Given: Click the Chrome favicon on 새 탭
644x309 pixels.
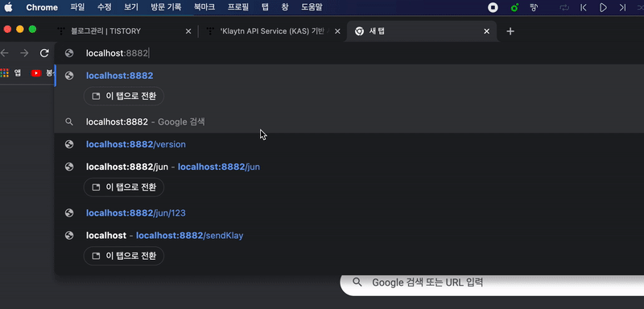Looking at the screenshot, I should 359,31.
